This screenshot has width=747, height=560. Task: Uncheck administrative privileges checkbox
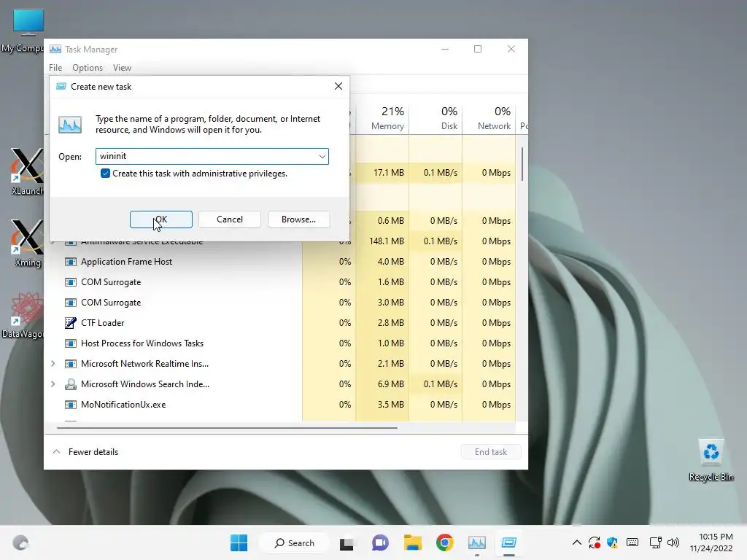[x=105, y=174]
